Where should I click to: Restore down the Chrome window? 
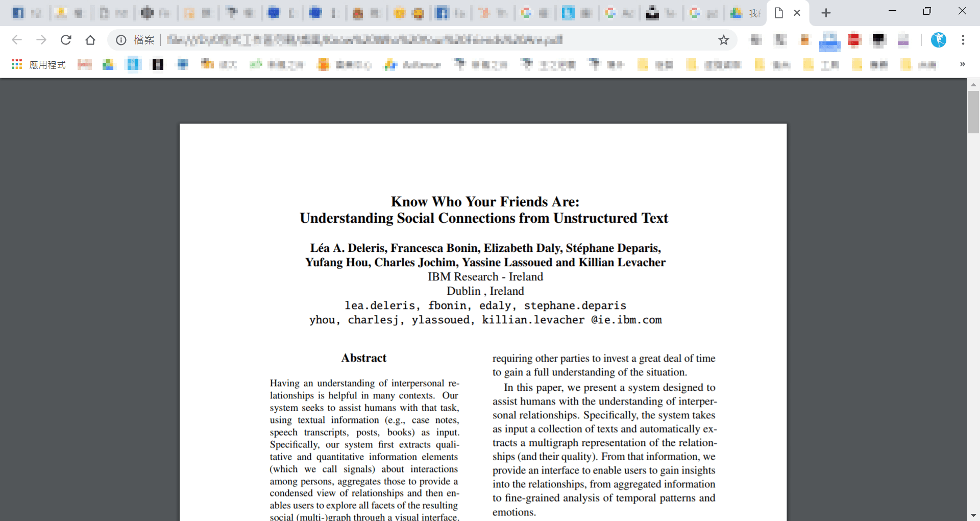pyautogui.click(x=927, y=11)
